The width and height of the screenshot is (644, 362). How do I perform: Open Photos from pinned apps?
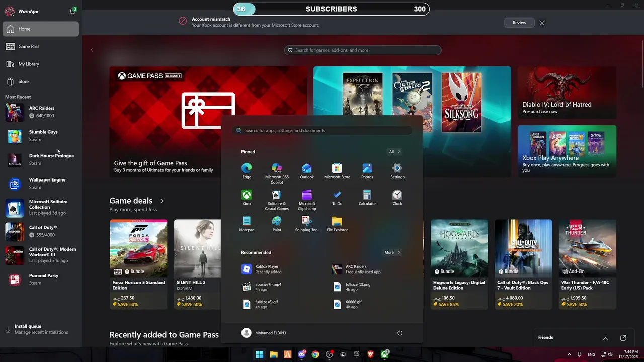(367, 171)
